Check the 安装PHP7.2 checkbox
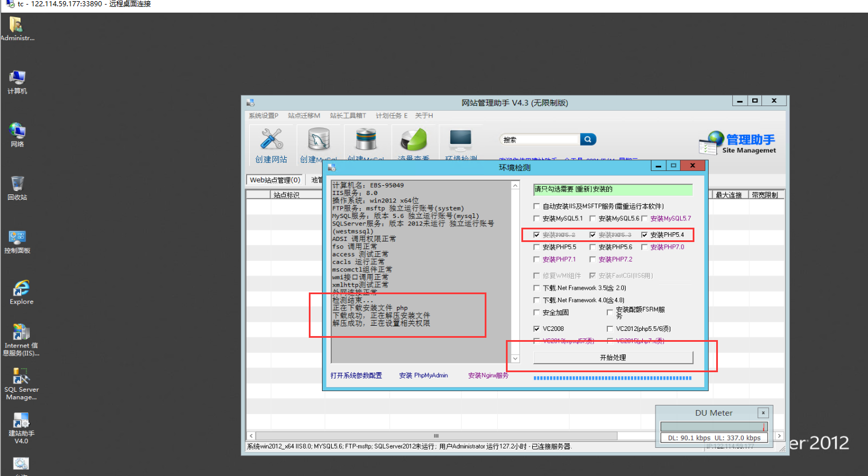Screen dimensions: 868x476 coord(593,260)
